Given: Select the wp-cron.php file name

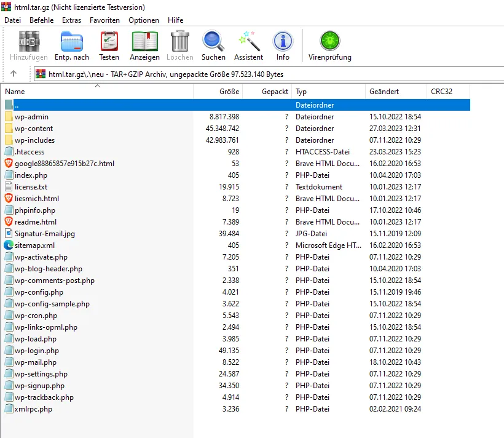Looking at the screenshot, I should [36, 316].
